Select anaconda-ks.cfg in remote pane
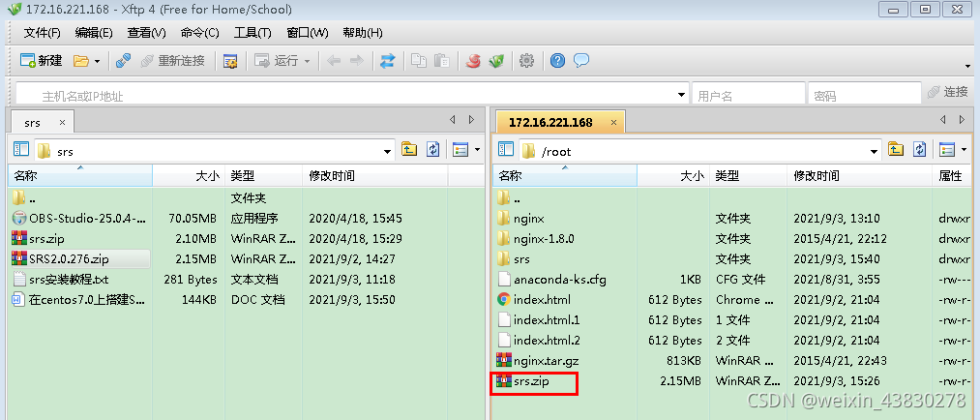980x420 pixels. click(x=551, y=279)
